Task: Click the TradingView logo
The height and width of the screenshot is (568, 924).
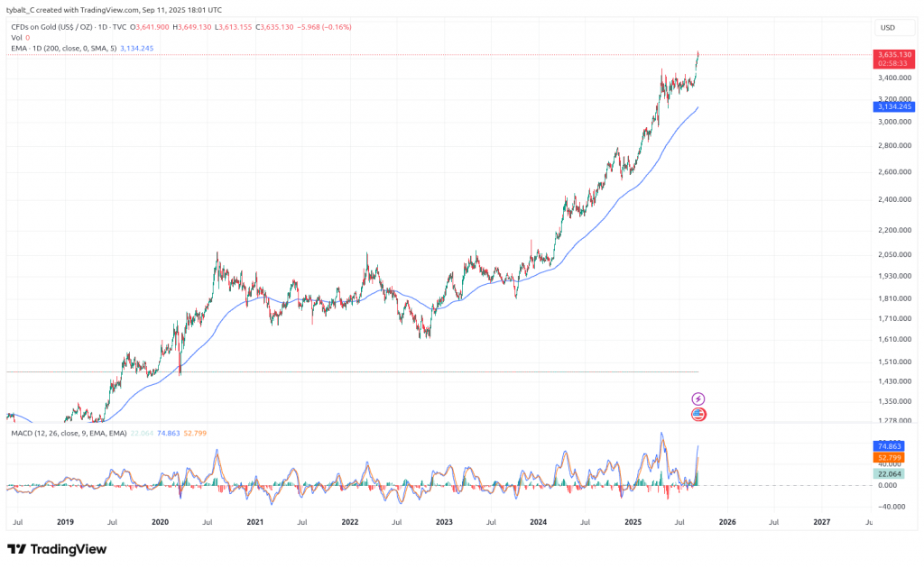Action: (x=57, y=549)
